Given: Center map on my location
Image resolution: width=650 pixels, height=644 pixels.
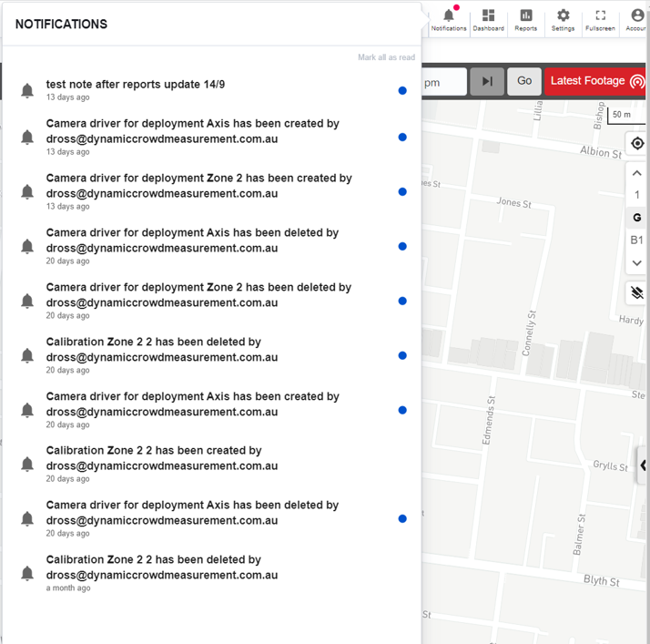Looking at the screenshot, I should pyautogui.click(x=637, y=144).
